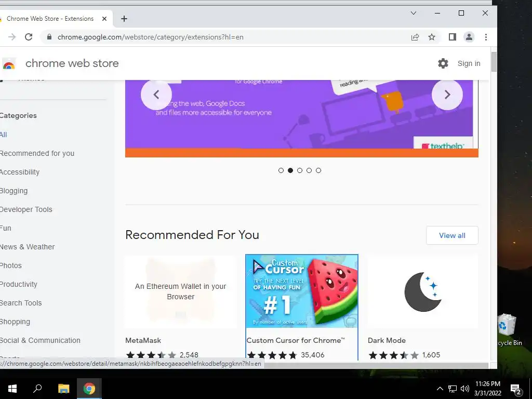Screen dimensions: 532x399
Task: Click the vertical page scrollbar thumb
Action: tap(494, 62)
